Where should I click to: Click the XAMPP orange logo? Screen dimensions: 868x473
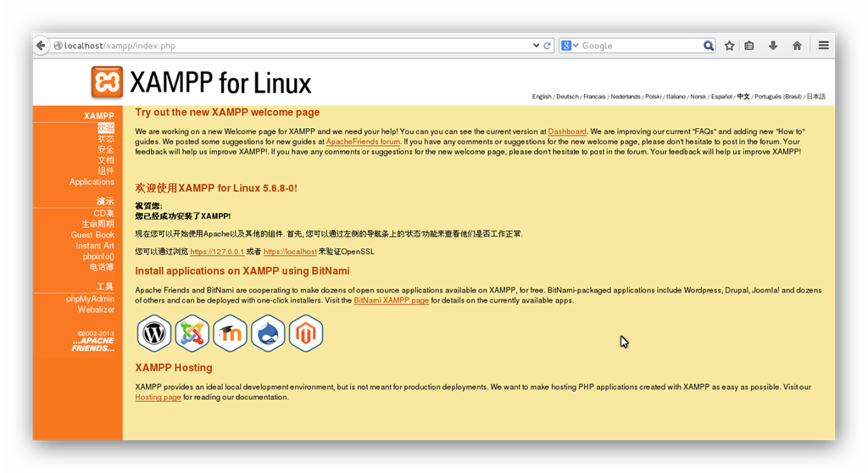[x=107, y=82]
